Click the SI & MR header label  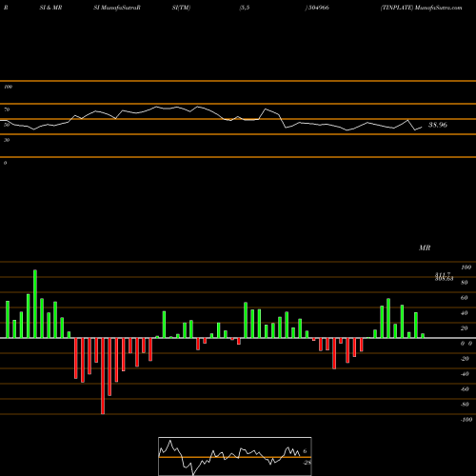coord(50,8)
